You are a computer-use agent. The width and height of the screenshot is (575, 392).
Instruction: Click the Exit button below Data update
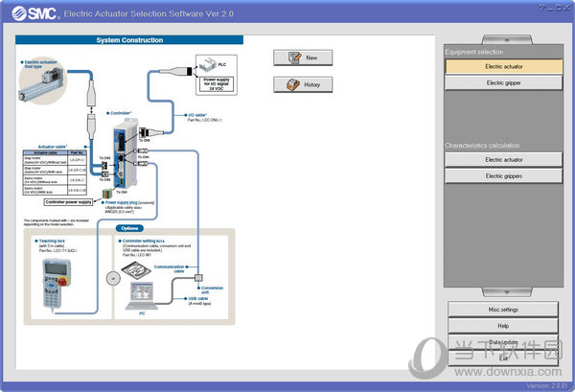(503, 357)
